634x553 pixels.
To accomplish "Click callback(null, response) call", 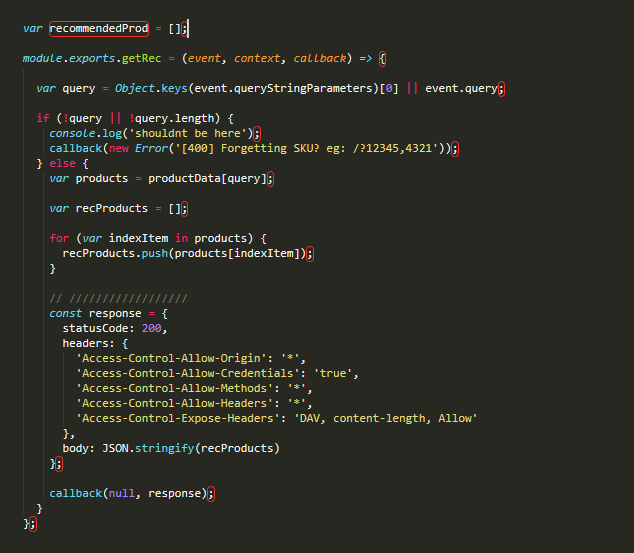I will point(128,494).
